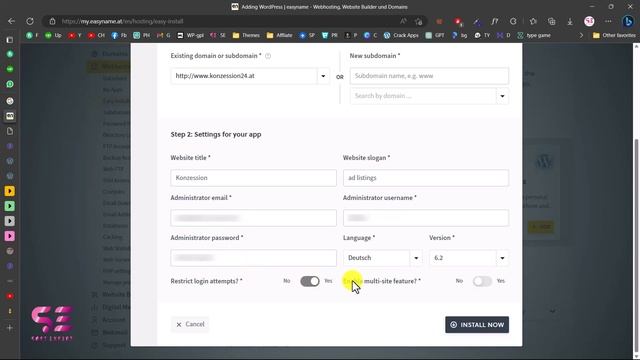Viewport: 640px width, 360px height.
Task: Open the Up bookmark
Action: 53,36
